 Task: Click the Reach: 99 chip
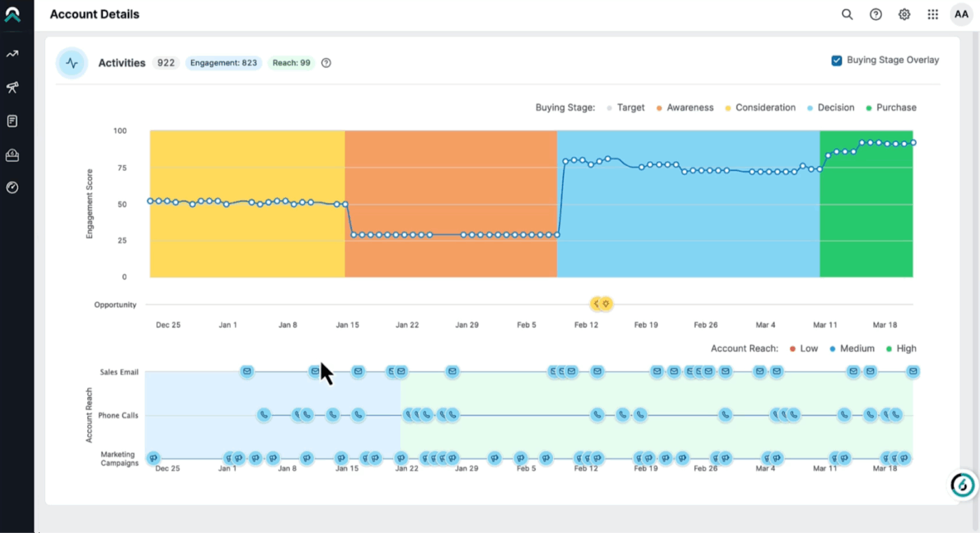point(291,62)
